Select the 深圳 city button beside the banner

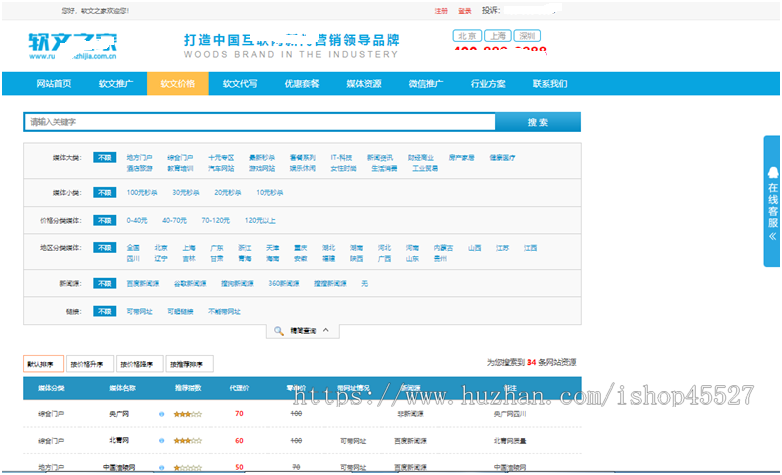coord(527,36)
